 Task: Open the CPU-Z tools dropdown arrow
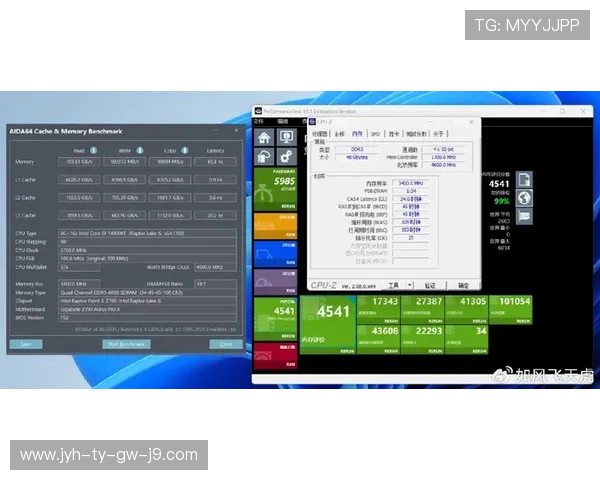[x=410, y=285]
